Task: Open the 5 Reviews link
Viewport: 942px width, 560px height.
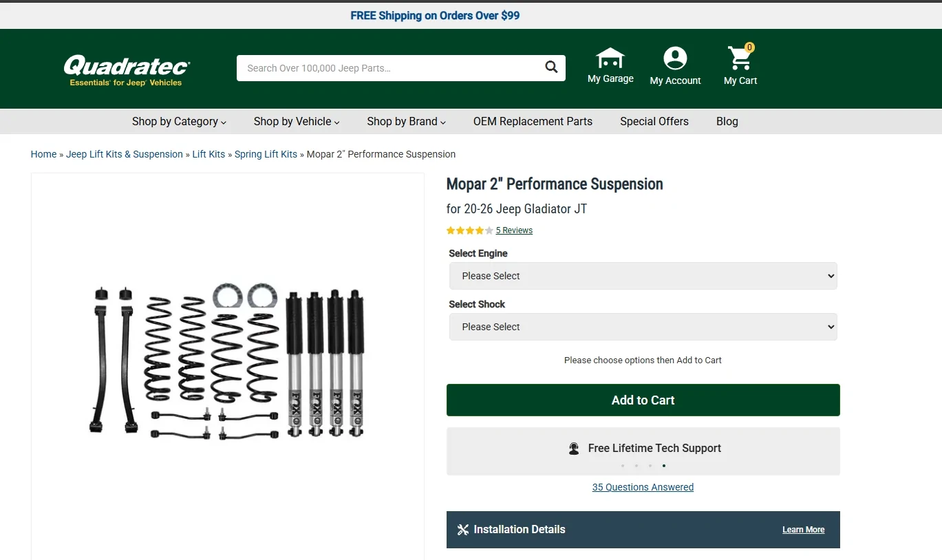Action: pyautogui.click(x=514, y=230)
